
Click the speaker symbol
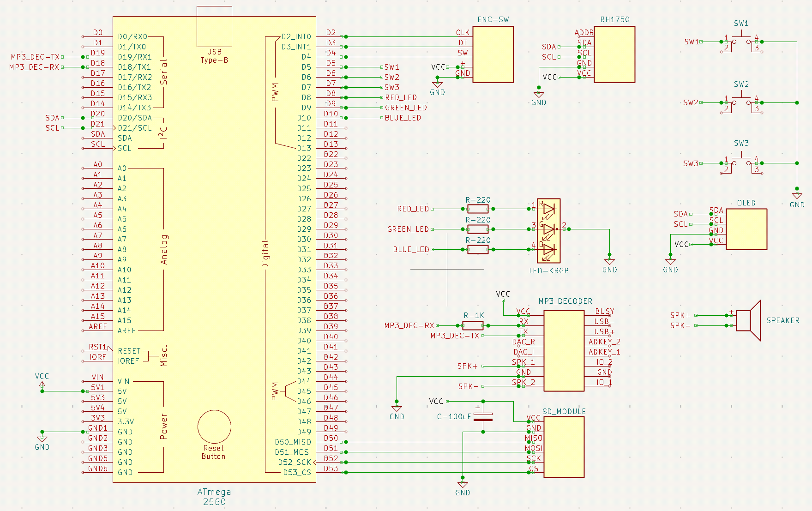click(x=748, y=320)
